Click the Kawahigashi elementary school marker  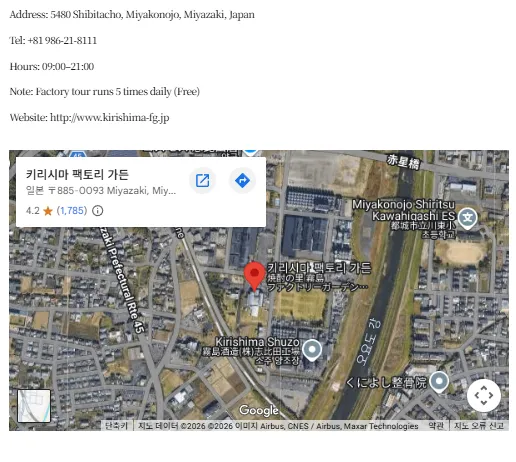coord(468,218)
